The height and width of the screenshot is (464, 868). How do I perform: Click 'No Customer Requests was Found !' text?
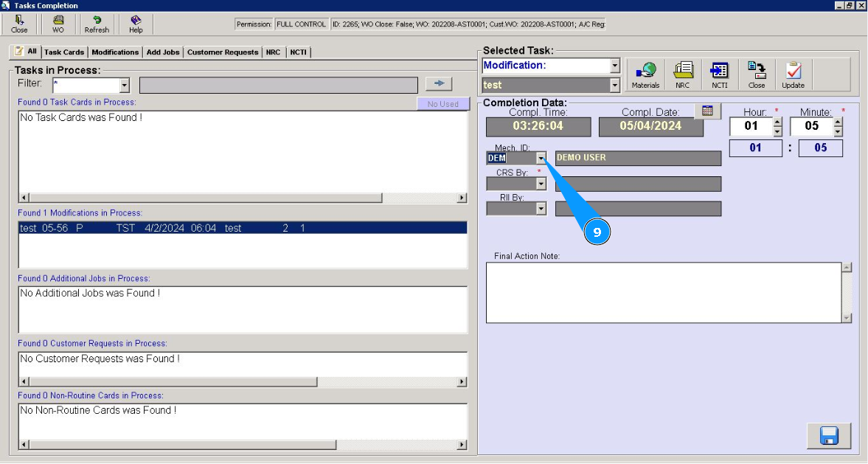[100, 359]
